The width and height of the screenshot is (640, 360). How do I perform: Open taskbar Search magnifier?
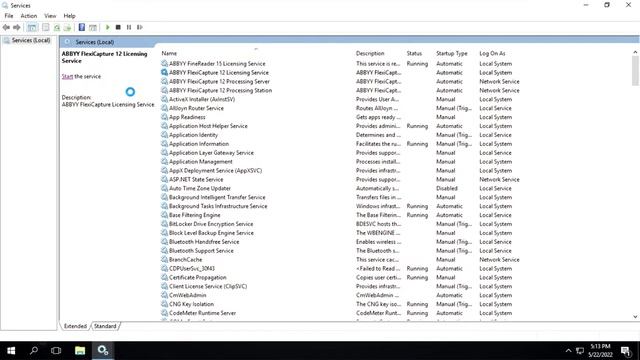coord(34,351)
